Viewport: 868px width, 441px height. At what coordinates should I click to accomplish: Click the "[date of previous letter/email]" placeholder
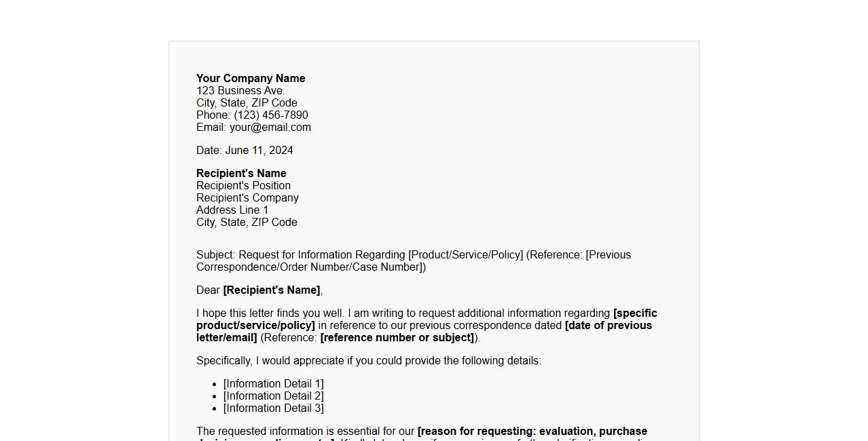(x=608, y=326)
